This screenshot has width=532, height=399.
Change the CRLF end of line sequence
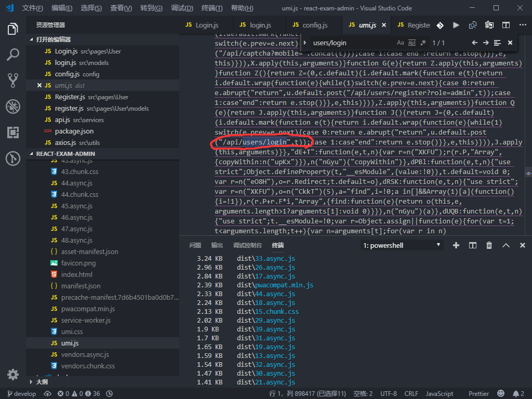click(x=411, y=394)
